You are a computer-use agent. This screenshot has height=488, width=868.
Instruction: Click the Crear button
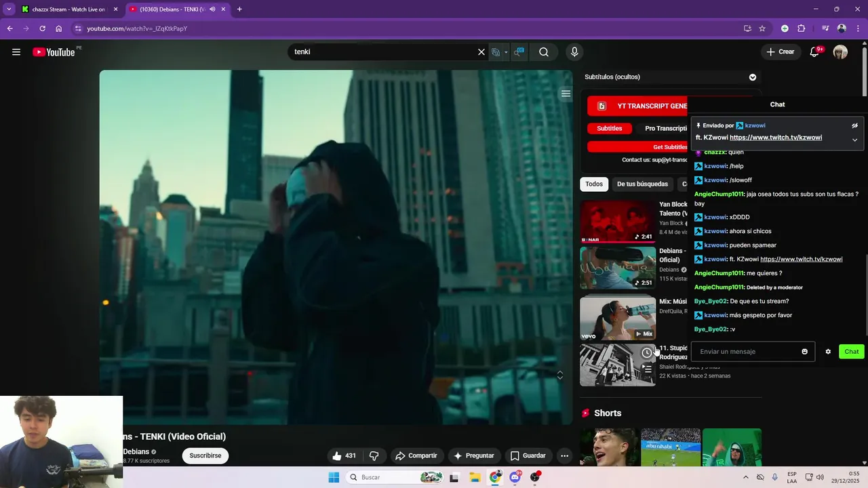point(781,52)
